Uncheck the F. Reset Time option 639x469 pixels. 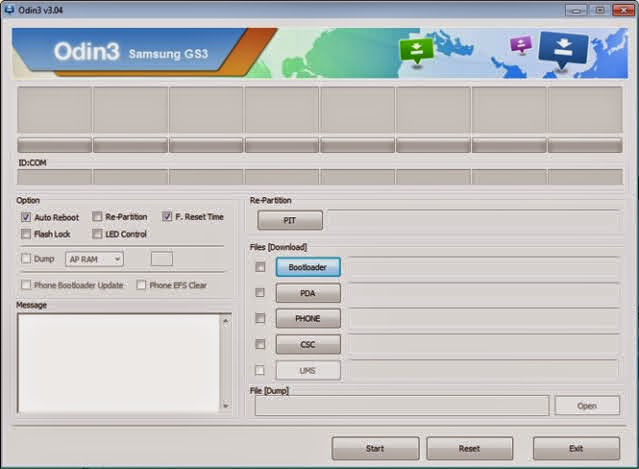pos(167,216)
